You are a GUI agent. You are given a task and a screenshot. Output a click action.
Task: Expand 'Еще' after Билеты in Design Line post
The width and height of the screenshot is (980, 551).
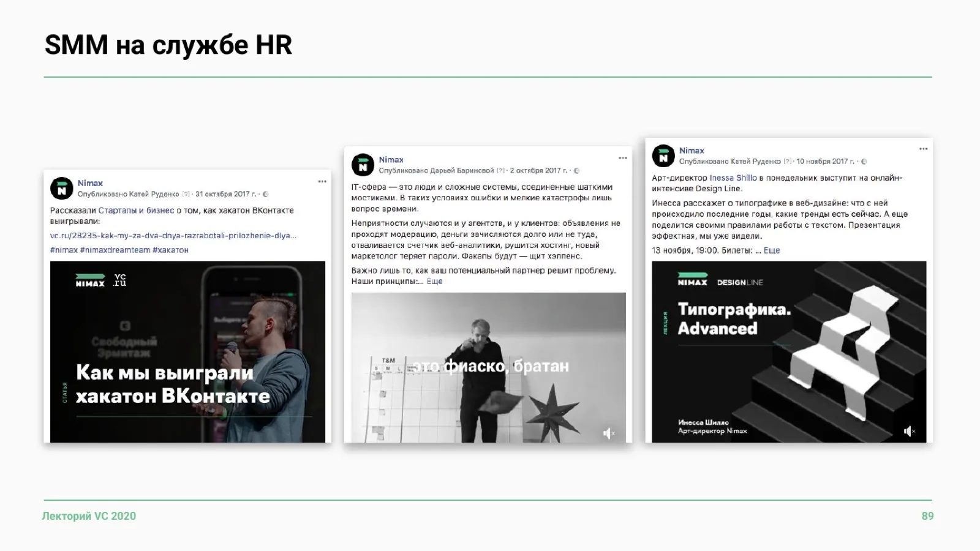pyautogui.click(x=772, y=250)
